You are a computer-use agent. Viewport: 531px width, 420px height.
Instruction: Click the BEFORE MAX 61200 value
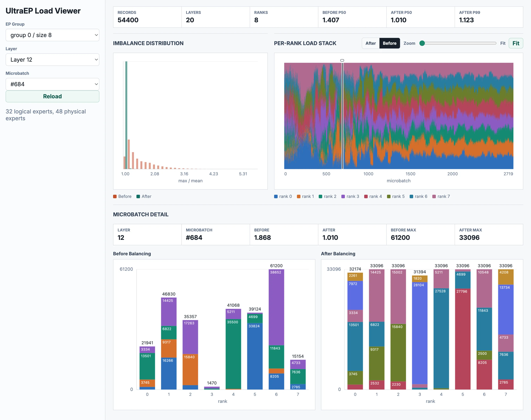[400, 238]
